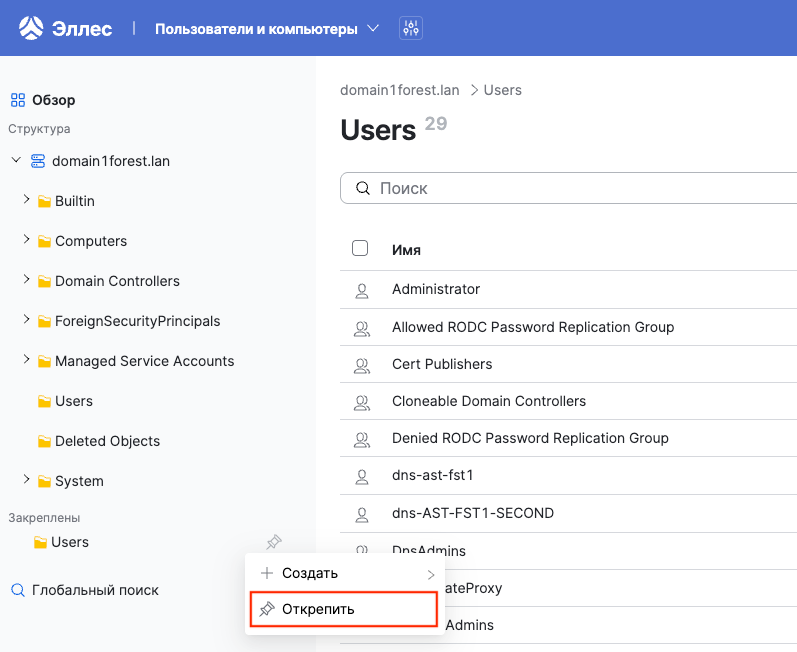Image resolution: width=797 pixels, height=652 pixels.
Task: Click the domain1forest.lan server icon
Action: point(38,161)
